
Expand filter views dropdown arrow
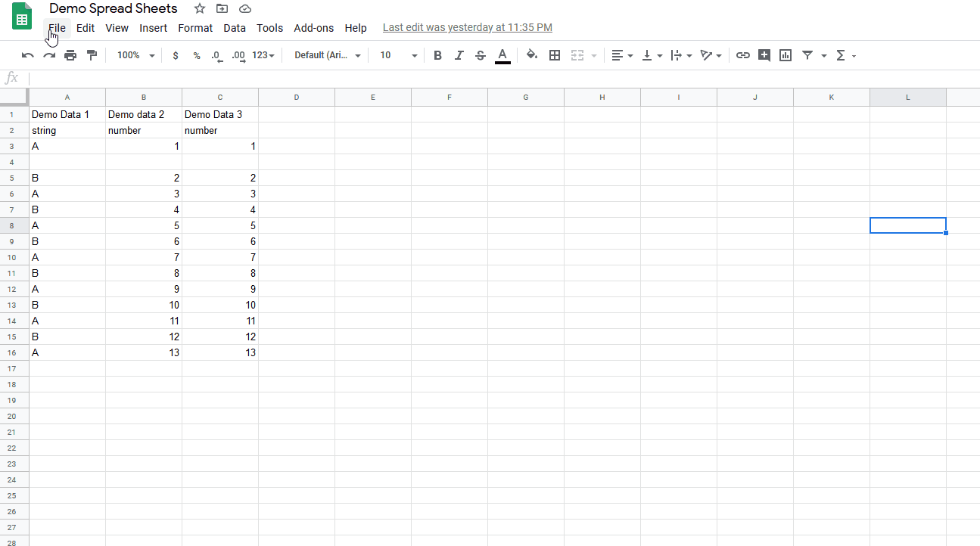point(824,55)
